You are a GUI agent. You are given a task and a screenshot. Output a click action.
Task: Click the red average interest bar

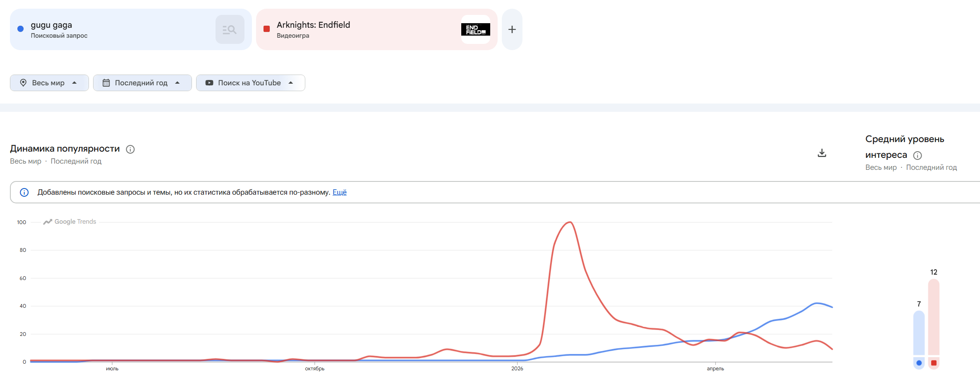(x=934, y=317)
